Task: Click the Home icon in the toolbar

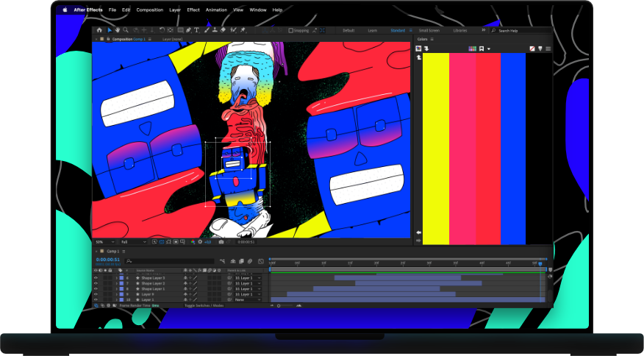Action: 99,30
